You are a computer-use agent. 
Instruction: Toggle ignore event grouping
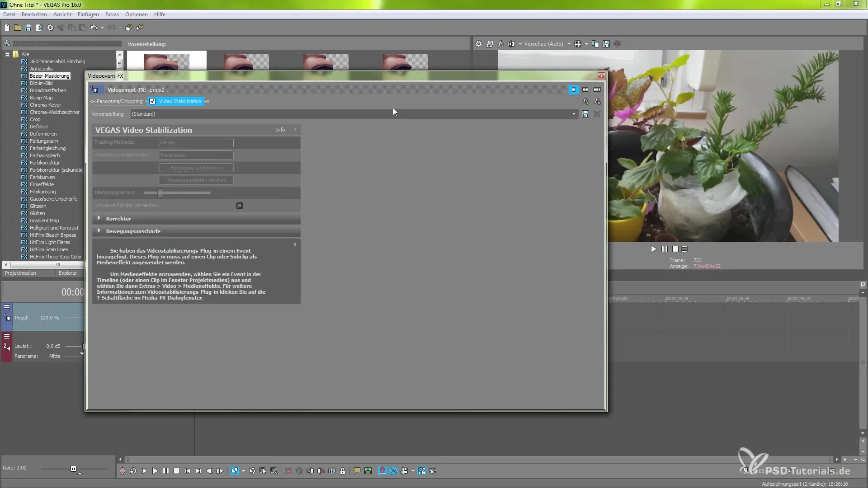point(433,471)
